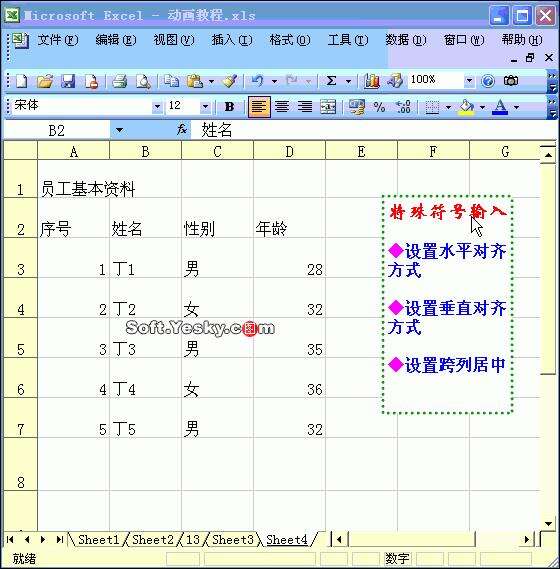Open Excel Help question icon
This screenshot has height=569, width=560.
coord(487,81)
